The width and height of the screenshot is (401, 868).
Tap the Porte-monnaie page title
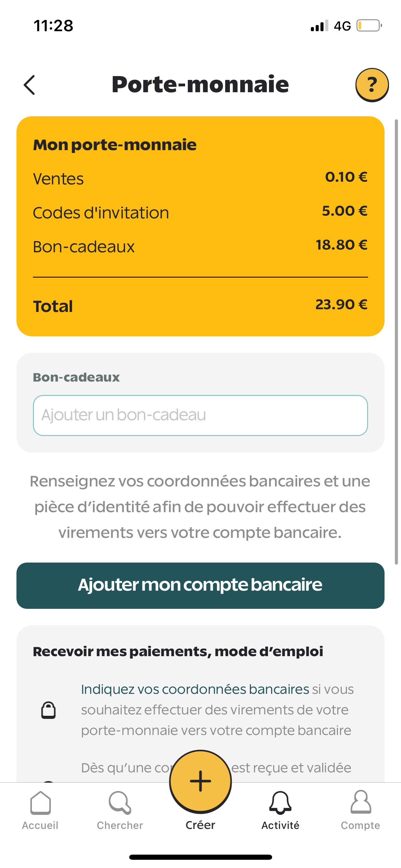click(x=200, y=84)
